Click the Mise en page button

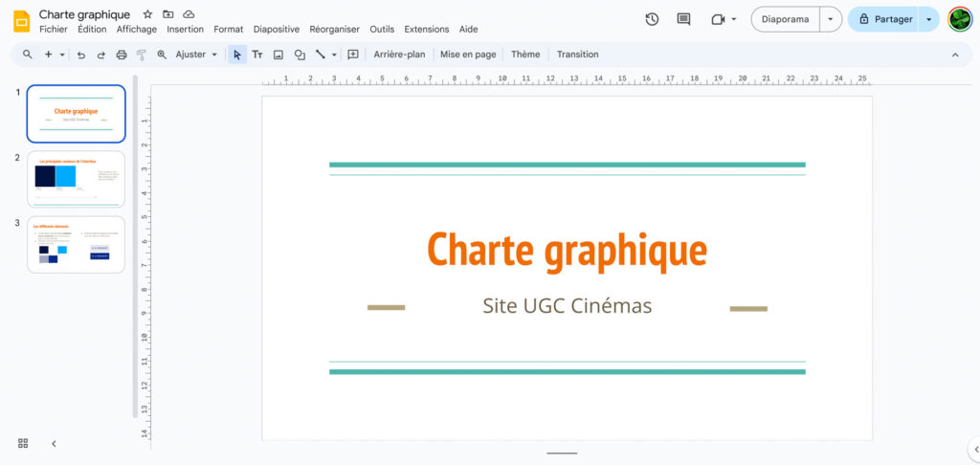[468, 55]
